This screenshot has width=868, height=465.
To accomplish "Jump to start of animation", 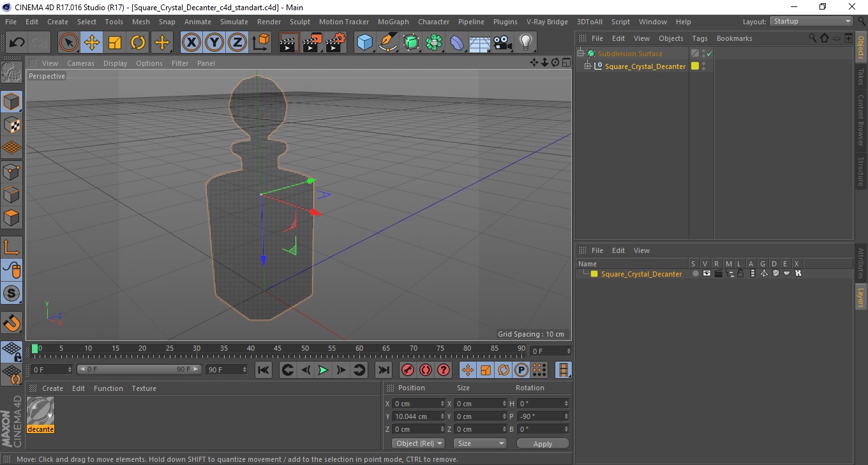I will coord(264,370).
